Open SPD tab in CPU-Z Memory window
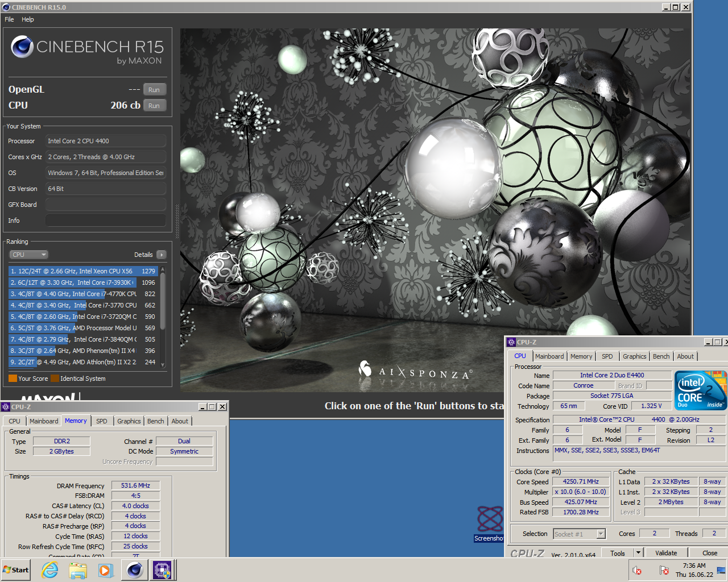The height and width of the screenshot is (582, 728). (102, 421)
